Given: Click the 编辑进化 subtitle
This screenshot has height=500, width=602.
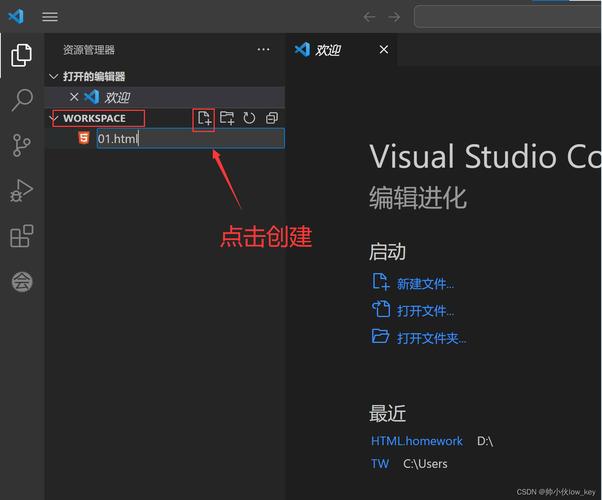Looking at the screenshot, I should click(x=418, y=198).
